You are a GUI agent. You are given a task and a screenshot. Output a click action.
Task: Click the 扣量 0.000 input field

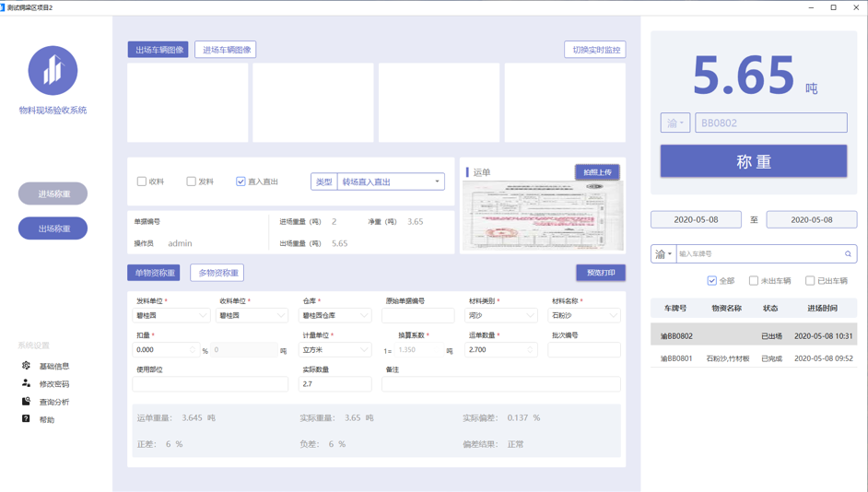[166, 350]
